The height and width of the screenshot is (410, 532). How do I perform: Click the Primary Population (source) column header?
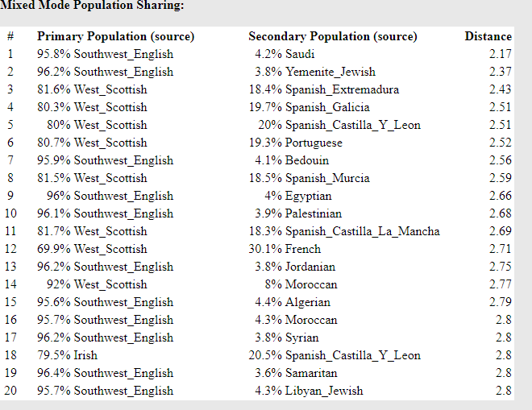tap(116, 36)
